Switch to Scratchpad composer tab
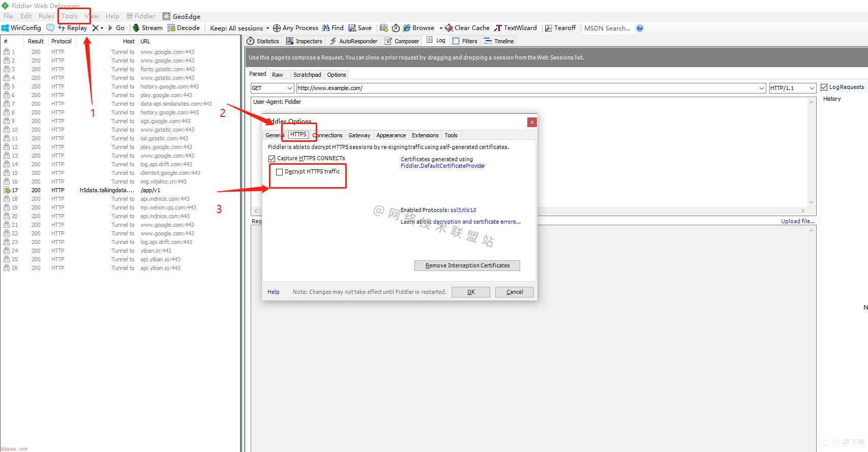 click(x=307, y=75)
